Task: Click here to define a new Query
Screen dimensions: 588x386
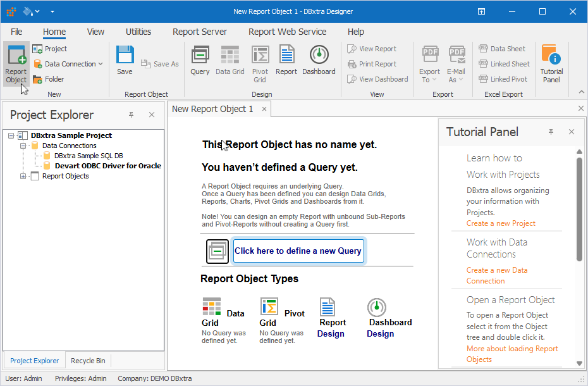Action: pyautogui.click(x=298, y=251)
